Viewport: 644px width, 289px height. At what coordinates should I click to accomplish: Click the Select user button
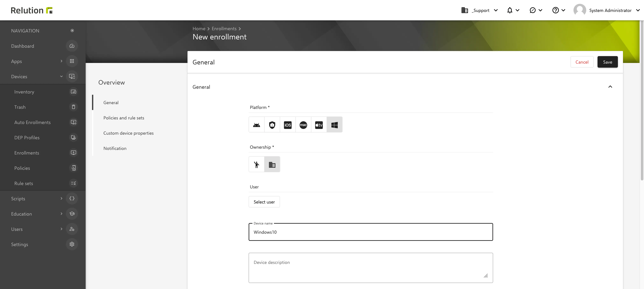[x=264, y=202]
